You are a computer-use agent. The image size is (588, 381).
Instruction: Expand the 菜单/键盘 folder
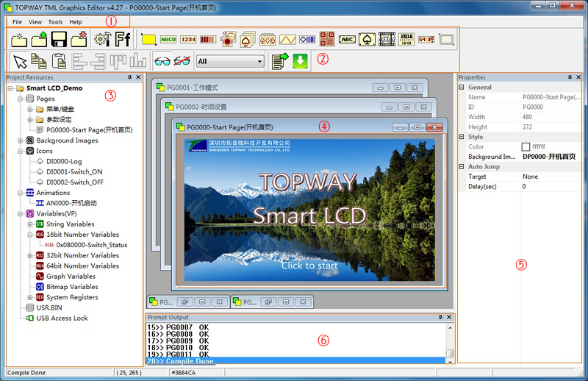pyautogui.click(x=30, y=110)
